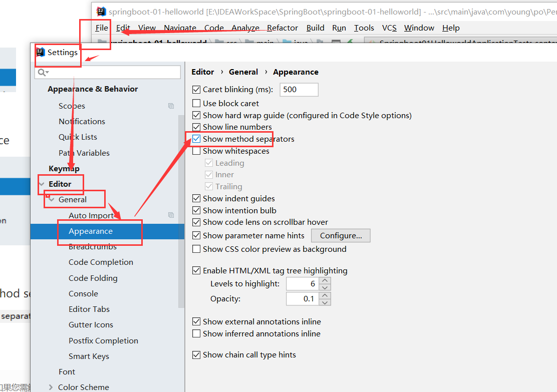The image size is (557, 392).
Task: Click the settings tree vertical scrollbar
Action: click(181, 211)
